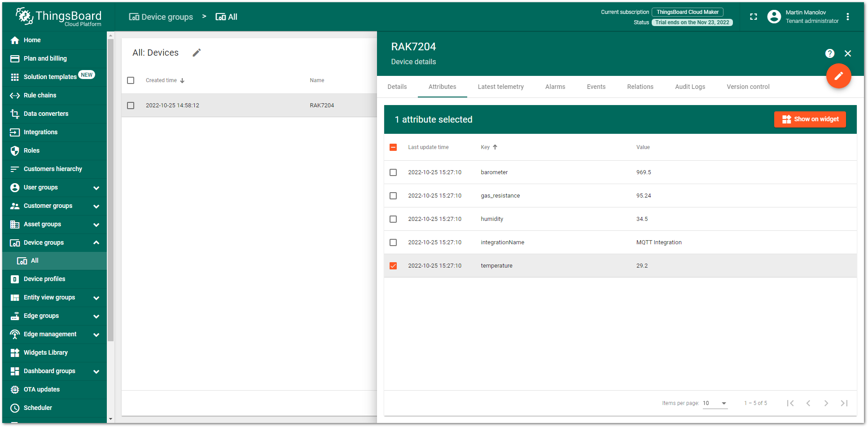This screenshot has height=427, width=868.
Task: Click the pencil icon beside All: Devices
Action: click(x=197, y=53)
